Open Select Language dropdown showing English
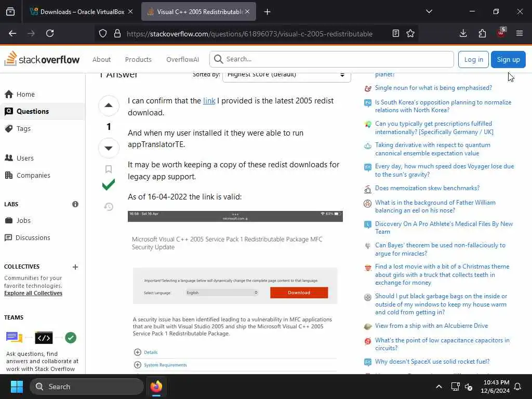The height and width of the screenshot is (399, 532). click(222, 292)
